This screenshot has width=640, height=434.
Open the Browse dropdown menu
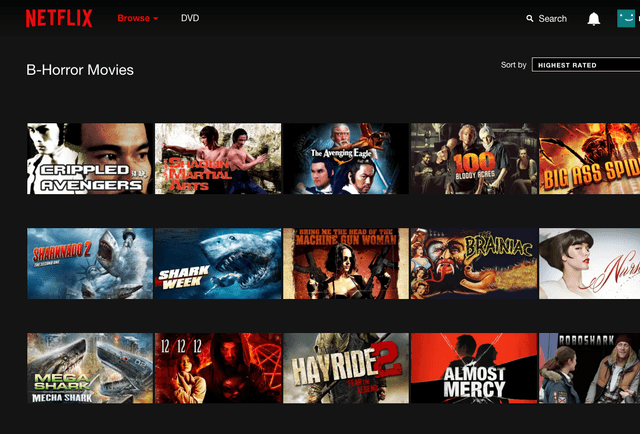(137, 18)
